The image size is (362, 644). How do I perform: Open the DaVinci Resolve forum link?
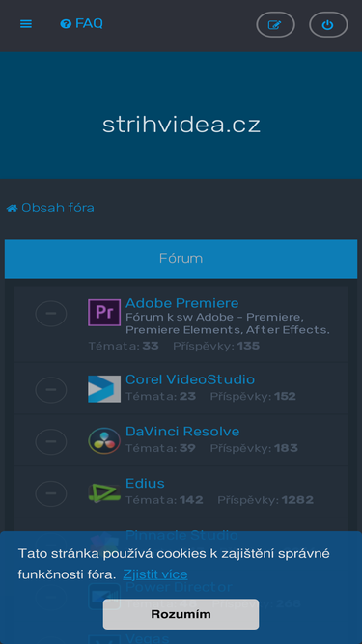coord(182,432)
